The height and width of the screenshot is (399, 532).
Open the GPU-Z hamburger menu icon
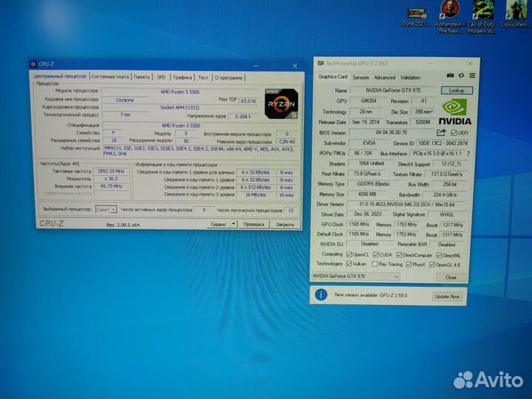(x=472, y=75)
